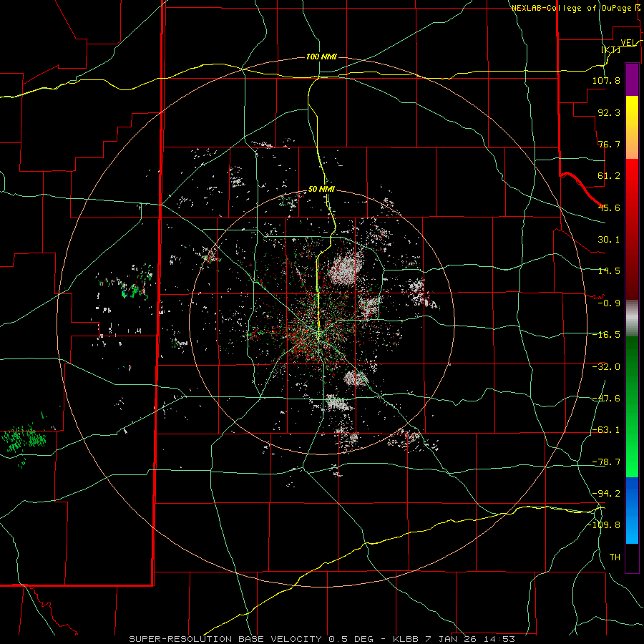Select the 61.2 legend value

click(x=609, y=176)
